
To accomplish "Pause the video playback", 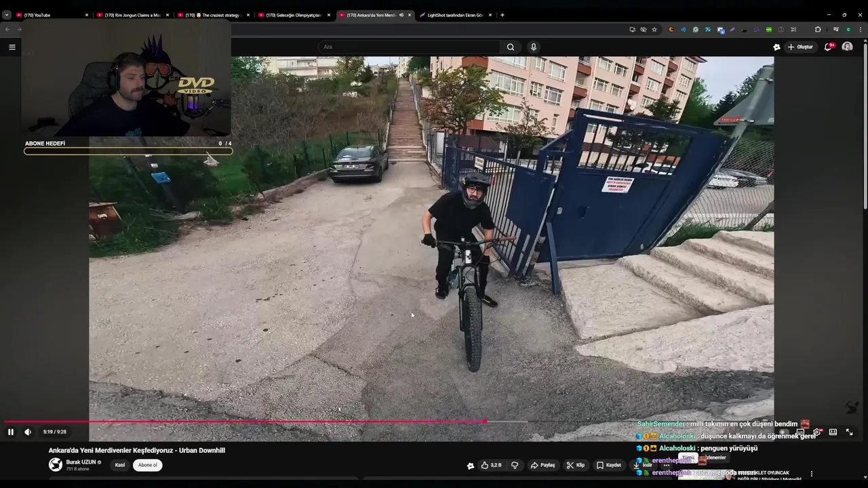I will (11, 432).
